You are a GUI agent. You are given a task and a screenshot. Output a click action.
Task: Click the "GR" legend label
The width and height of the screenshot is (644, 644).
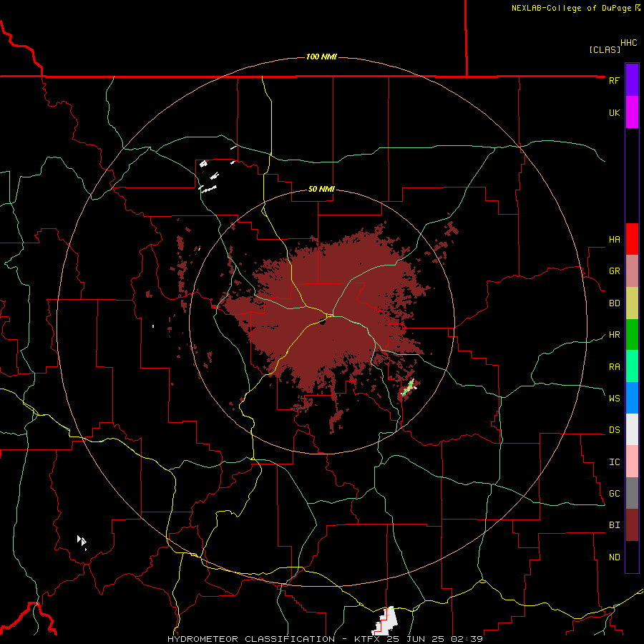(615, 271)
